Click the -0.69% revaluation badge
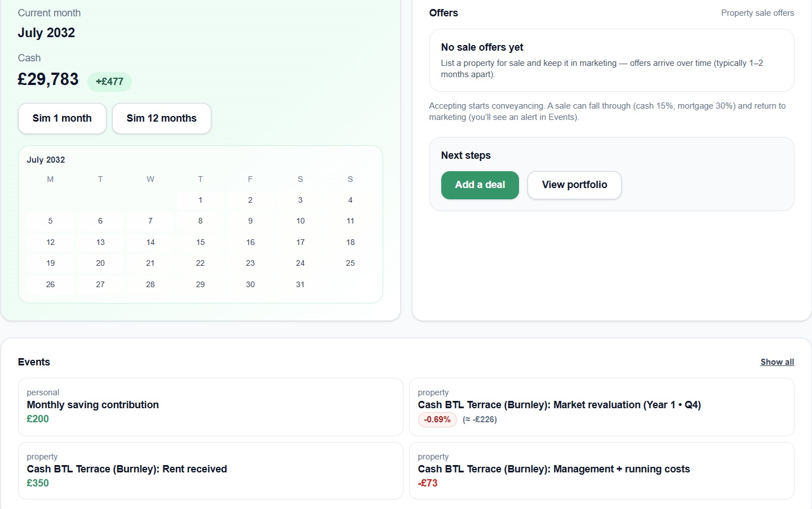Screen dimensions: 812x509 tap(437, 419)
